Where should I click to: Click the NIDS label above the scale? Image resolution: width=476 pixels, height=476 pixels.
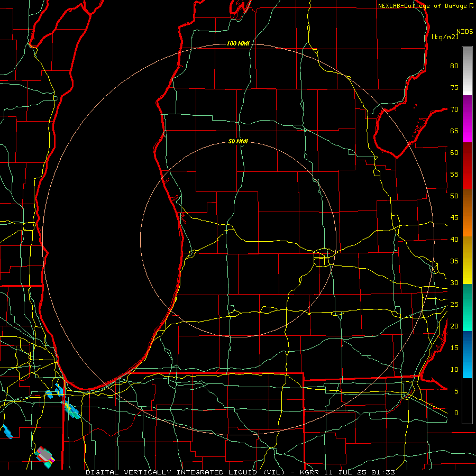[465, 32]
